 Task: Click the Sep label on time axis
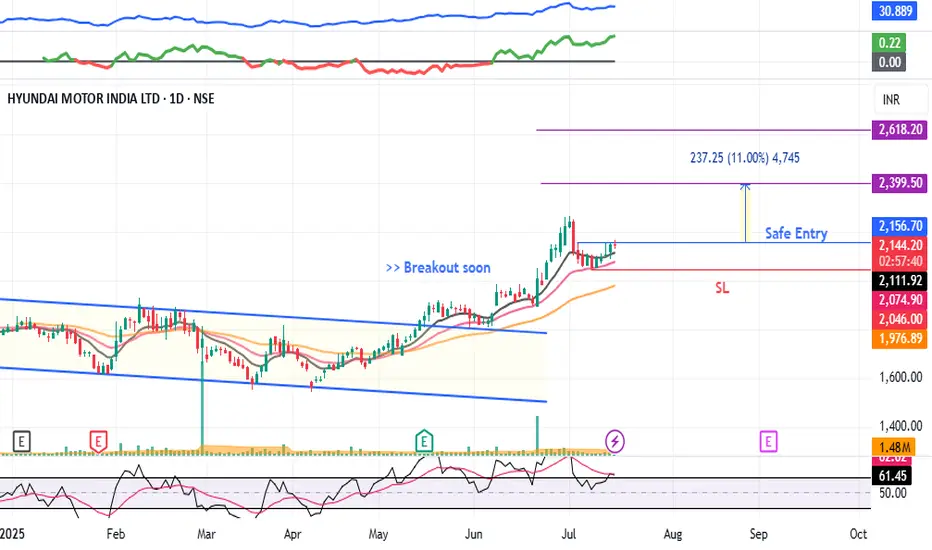[x=758, y=534]
